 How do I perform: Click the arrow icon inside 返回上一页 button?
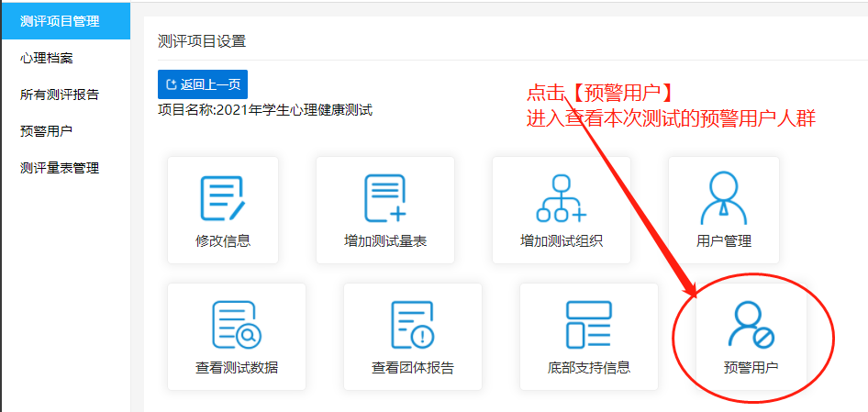pos(171,84)
